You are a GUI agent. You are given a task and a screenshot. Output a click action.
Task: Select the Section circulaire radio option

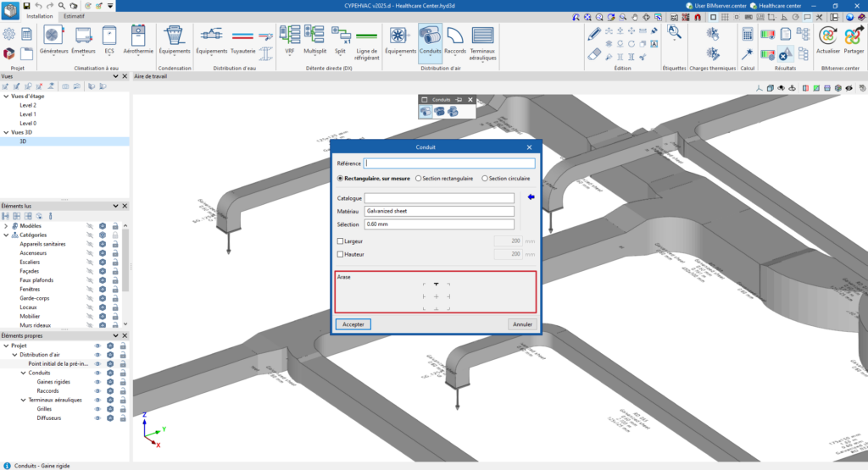click(485, 179)
